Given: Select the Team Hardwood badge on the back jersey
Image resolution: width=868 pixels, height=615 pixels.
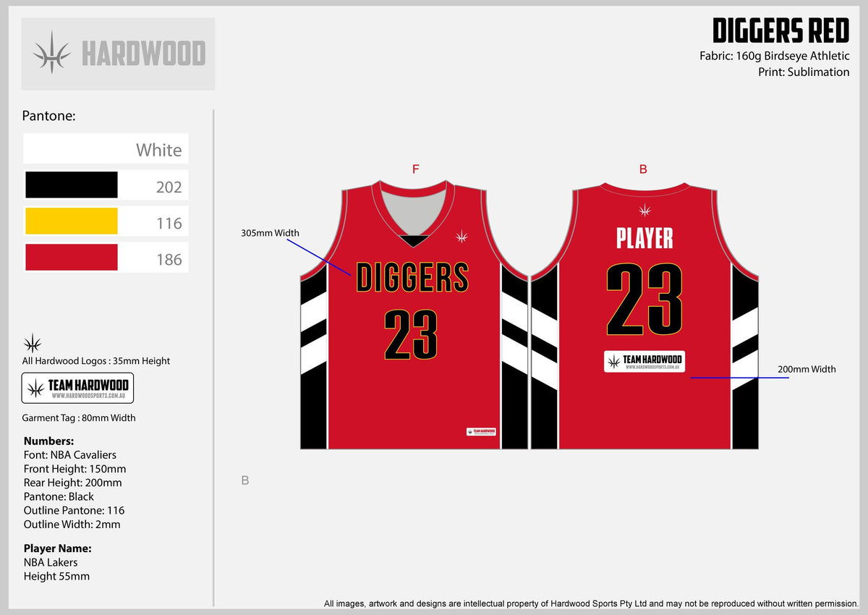Looking at the screenshot, I should (x=644, y=360).
